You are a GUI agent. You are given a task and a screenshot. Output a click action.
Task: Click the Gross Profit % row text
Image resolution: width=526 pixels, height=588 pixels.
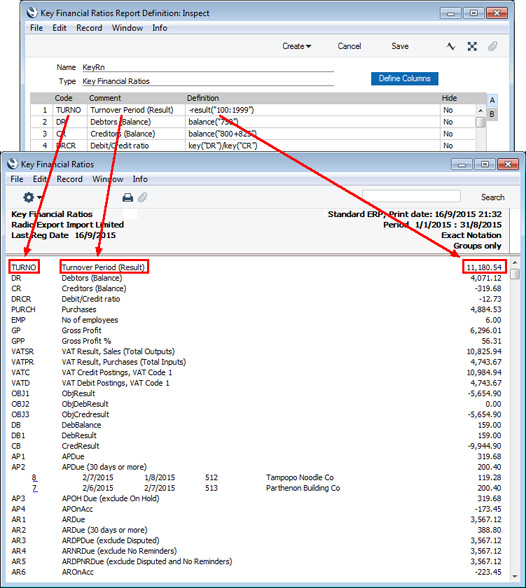(86, 341)
